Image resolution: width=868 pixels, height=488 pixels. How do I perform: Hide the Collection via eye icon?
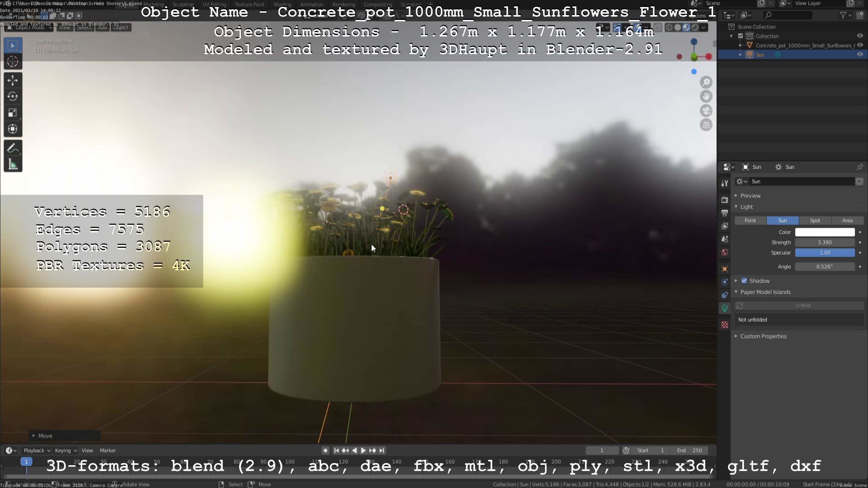860,36
